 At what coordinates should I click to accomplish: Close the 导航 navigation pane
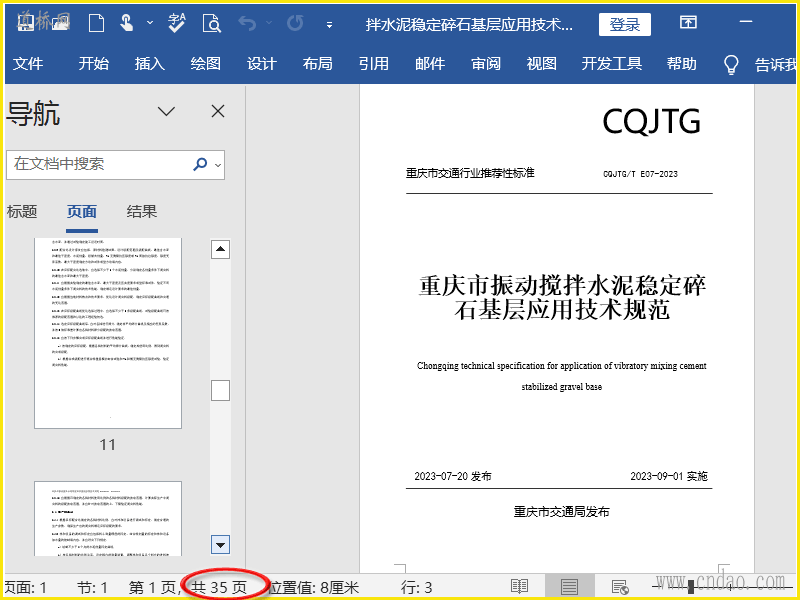218,111
